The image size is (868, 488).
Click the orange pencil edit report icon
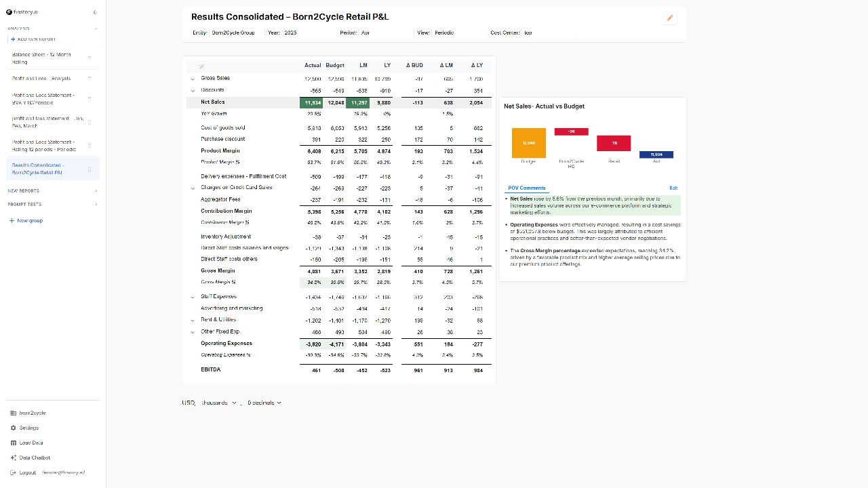(670, 18)
